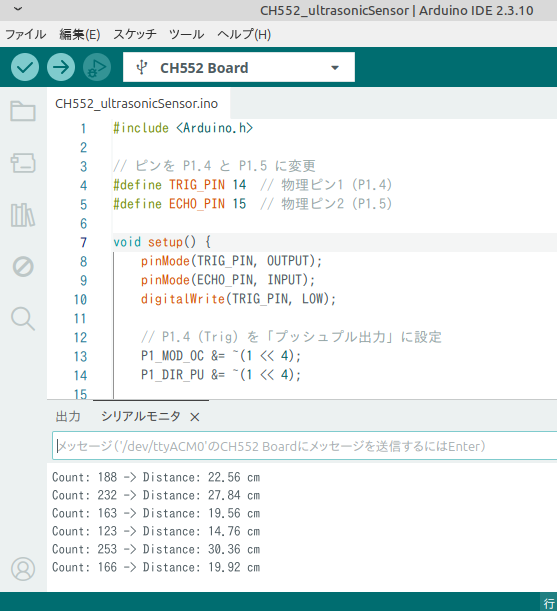
Task: Close the シリアルモニタ tab
Action: [195, 417]
